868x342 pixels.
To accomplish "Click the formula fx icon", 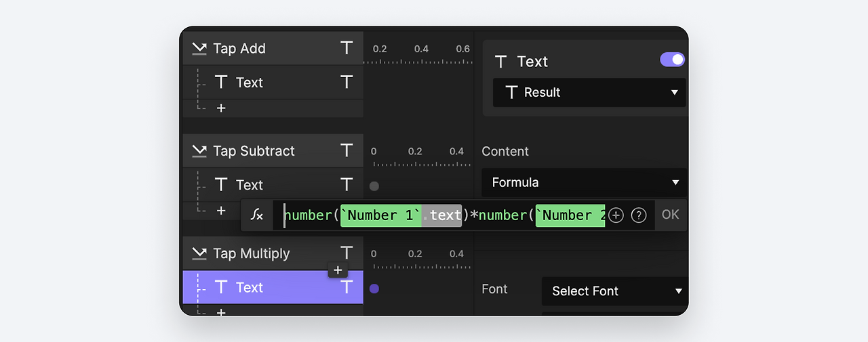I will (257, 215).
